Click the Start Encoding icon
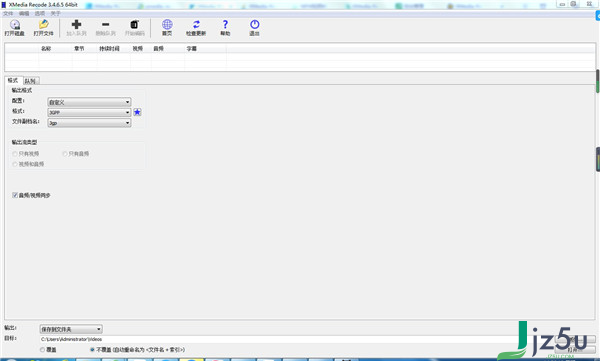600x361 pixels. [134, 25]
